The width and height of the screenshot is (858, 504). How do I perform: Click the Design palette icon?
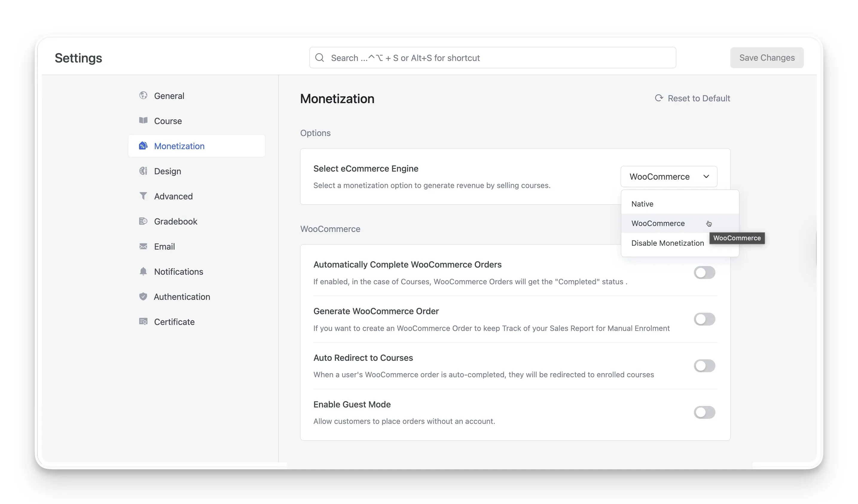[x=143, y=171]
